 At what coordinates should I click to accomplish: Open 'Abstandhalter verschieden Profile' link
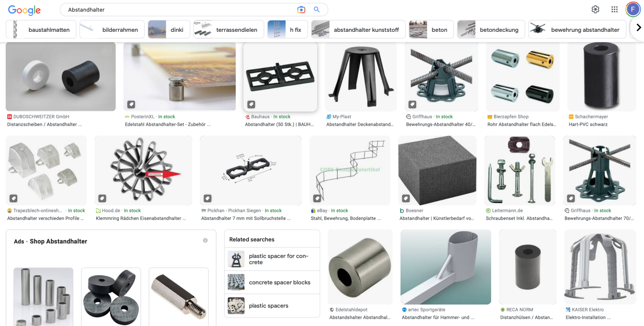pos(45,218)
